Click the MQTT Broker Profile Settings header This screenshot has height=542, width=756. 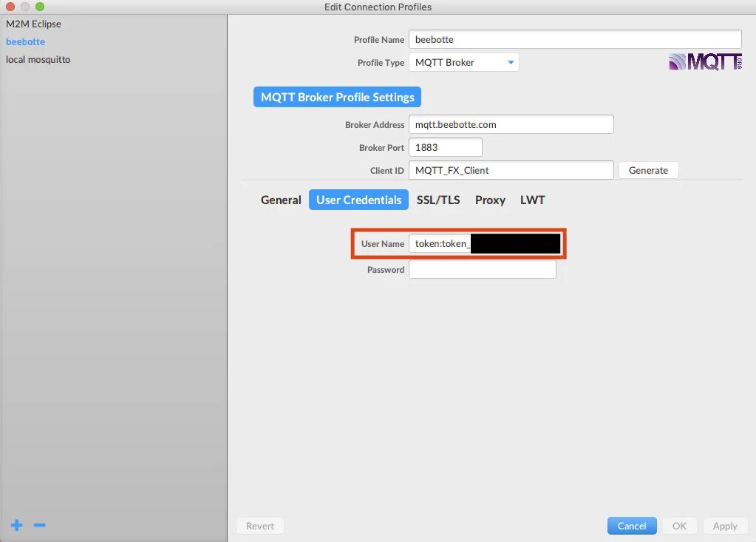337,97
